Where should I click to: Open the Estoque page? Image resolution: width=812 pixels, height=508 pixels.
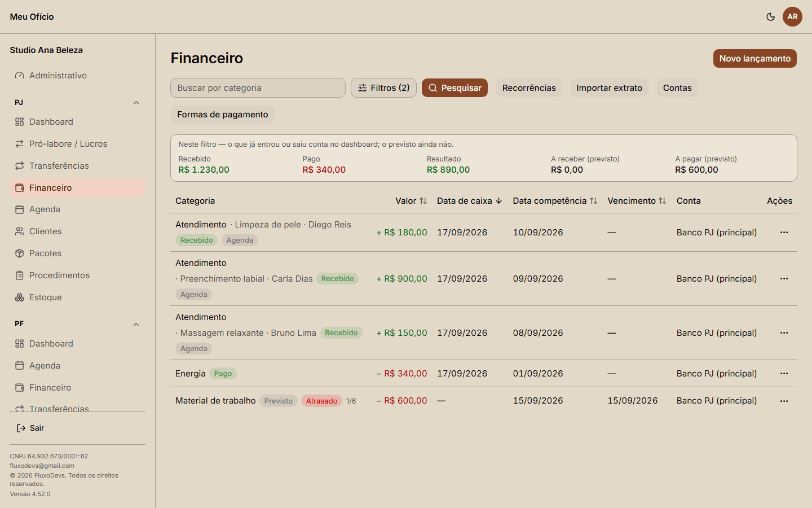click(x=77, y=297)
